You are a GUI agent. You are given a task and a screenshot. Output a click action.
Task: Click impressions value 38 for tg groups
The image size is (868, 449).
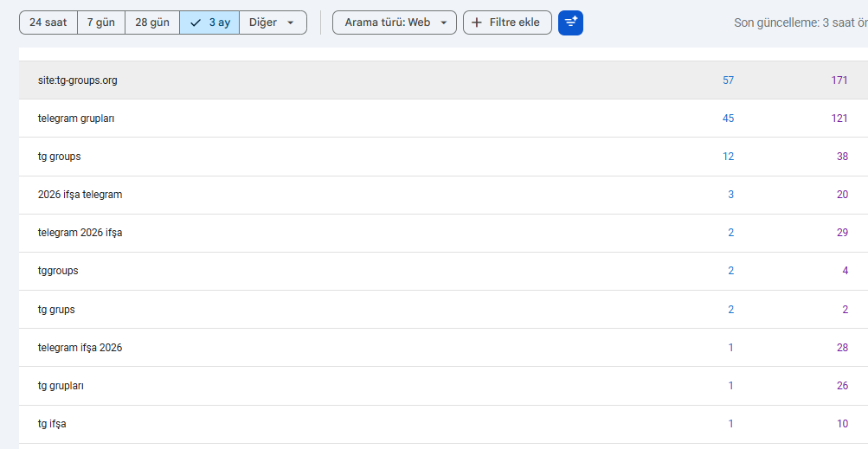pos(842,157)
